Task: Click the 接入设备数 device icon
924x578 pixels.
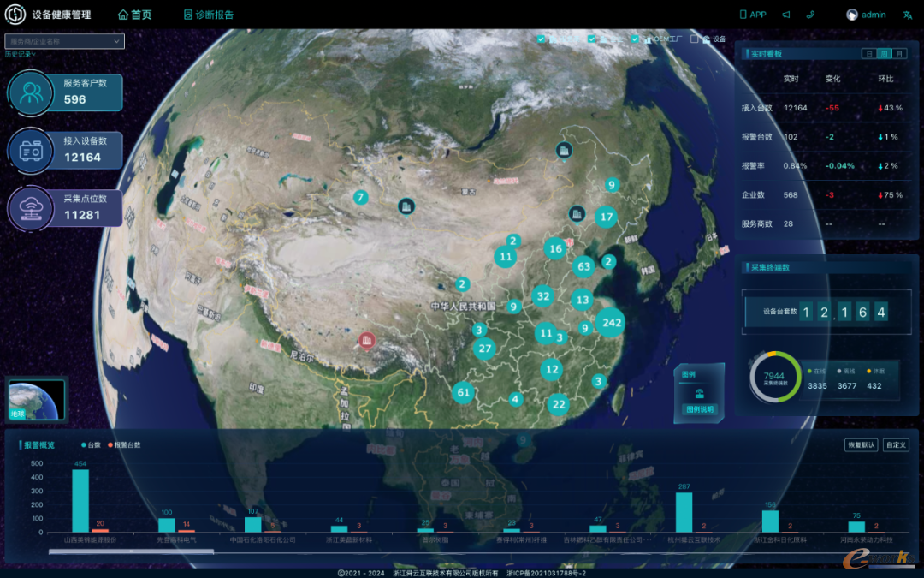Action: [31, 151]
